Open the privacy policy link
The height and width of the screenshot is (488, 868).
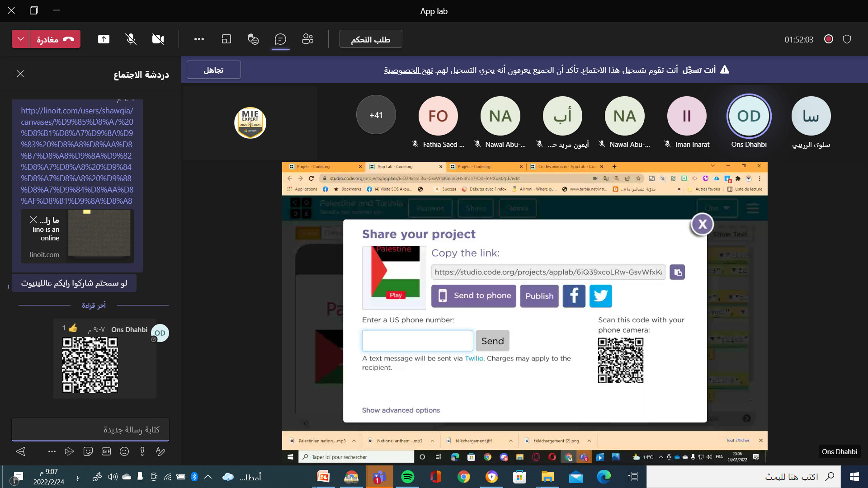(x=408, y=70)
